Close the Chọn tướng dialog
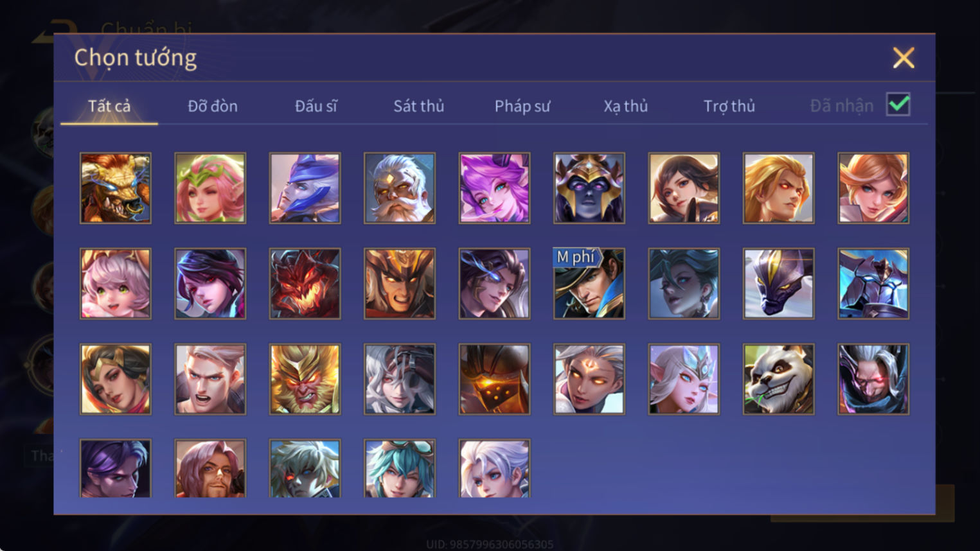The width and height of the screenshot is (980, 551). (x=904, y=58)
